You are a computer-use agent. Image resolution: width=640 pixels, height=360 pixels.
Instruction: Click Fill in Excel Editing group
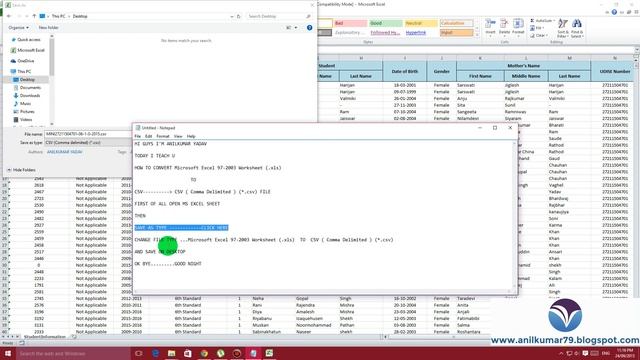tap(536, 28)
